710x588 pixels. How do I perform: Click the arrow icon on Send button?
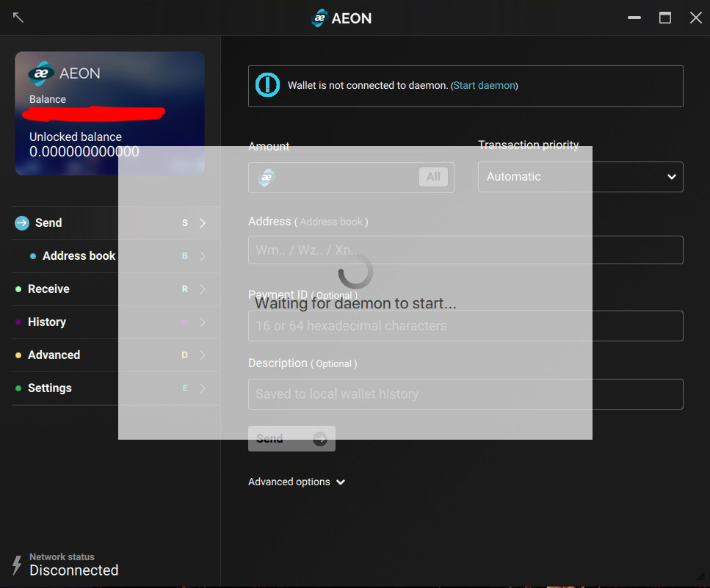[320, 439]
